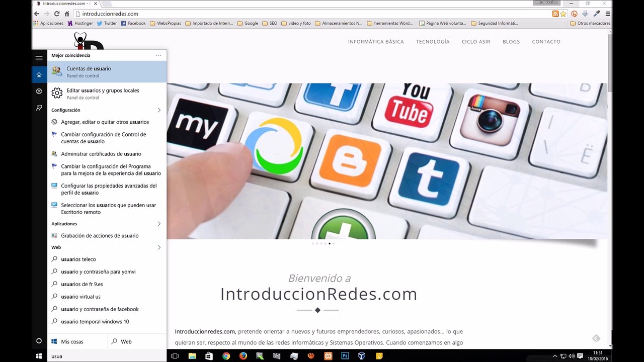Image resolution: width=644 pixels, height=362 pixels.
Task: Open File Explorer from the taskbar
Action: click(x=192, y=356)
